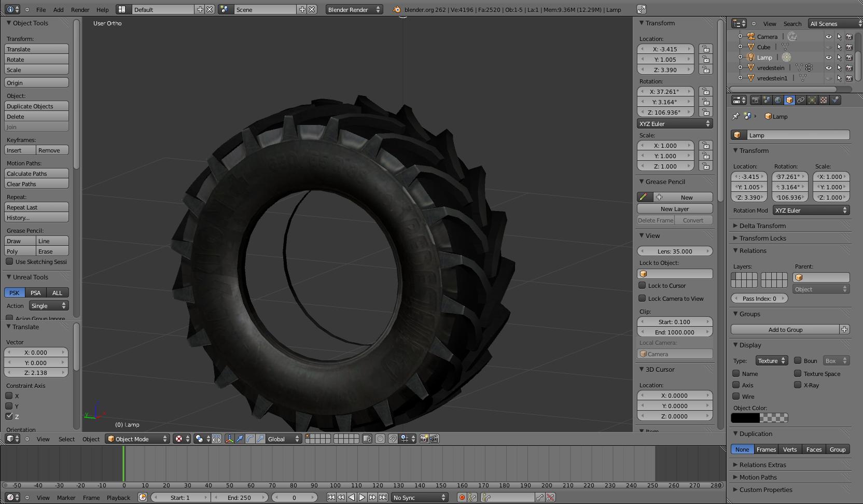Screen dimensions: 863x504
Task: Open the Lamp data properties tab
Action: click(x=812, y=100)
